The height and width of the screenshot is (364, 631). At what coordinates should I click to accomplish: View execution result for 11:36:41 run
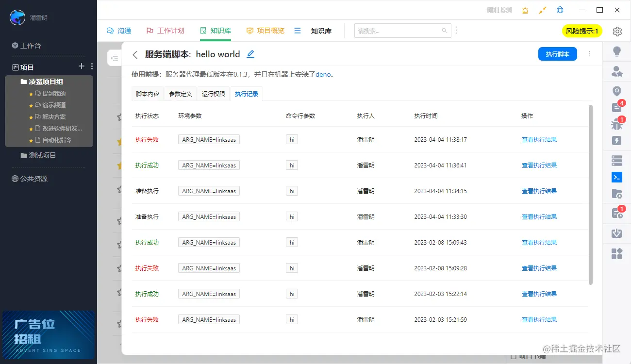click(x=539, y=165)
